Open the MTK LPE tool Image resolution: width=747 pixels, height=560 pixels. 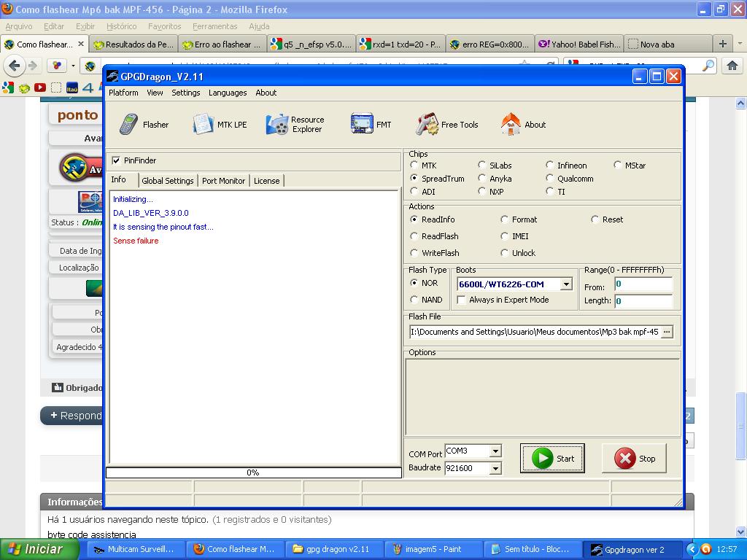tap(220, 125)
